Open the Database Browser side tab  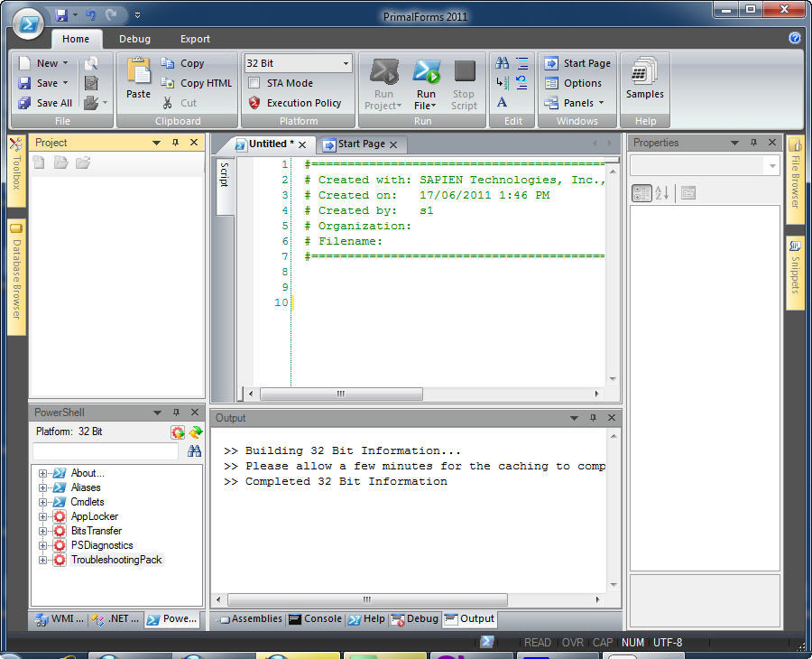click(16, 276)
